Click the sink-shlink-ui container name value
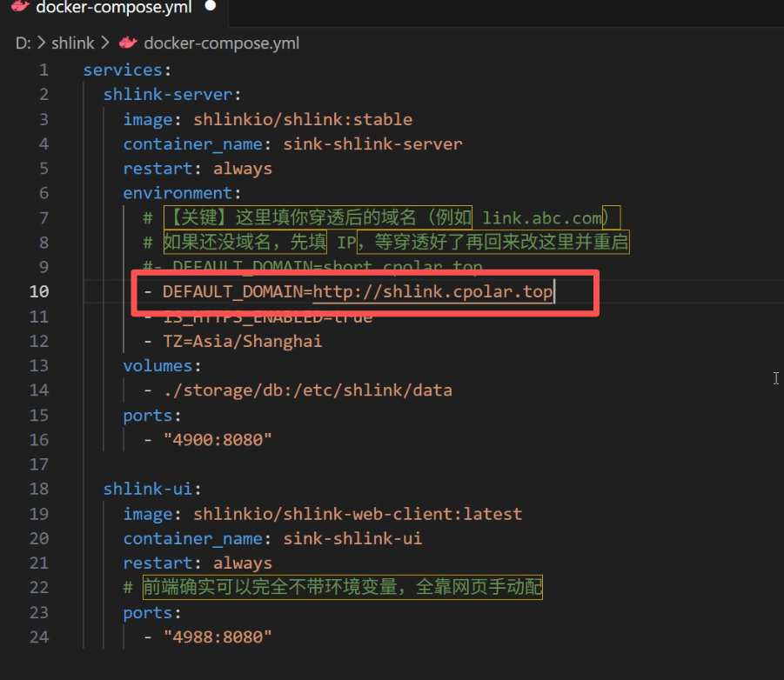The height and width of the screenshot is (680, 784). (352, 538)
